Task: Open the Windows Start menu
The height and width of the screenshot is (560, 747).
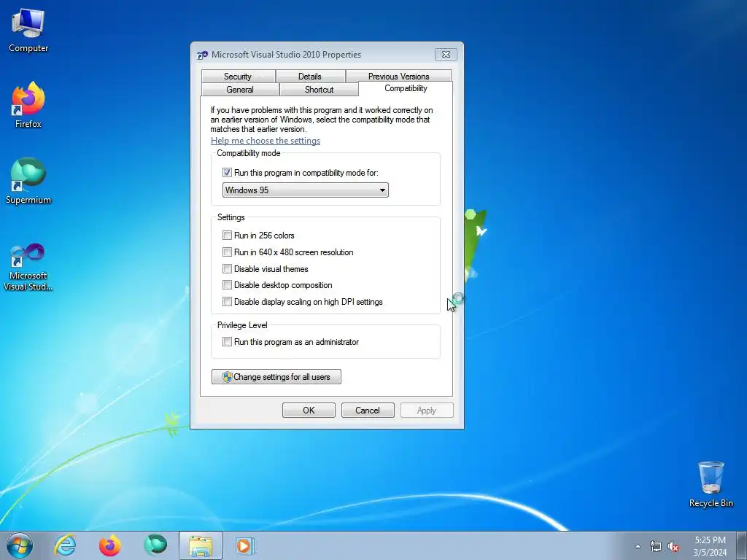Action: pyautogui.click(x=20, y=545)
